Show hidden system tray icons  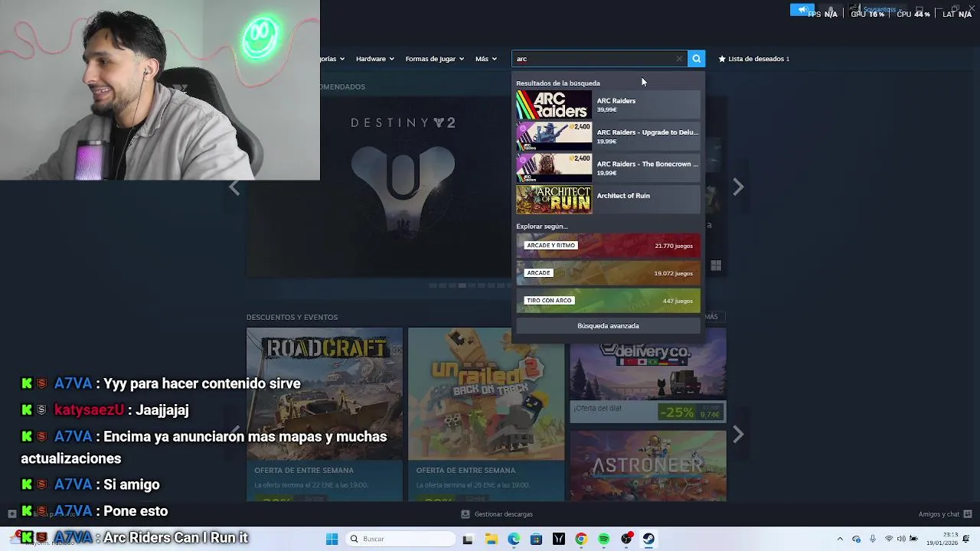tap(840, 539)
